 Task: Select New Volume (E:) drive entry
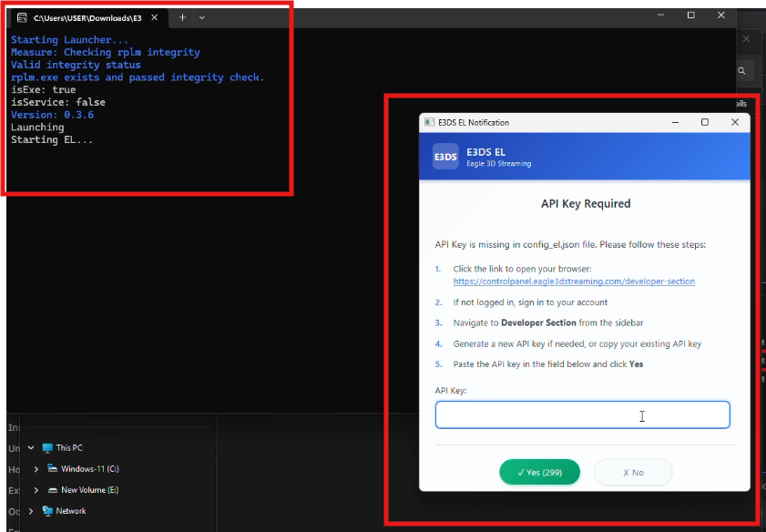[89, 490]
